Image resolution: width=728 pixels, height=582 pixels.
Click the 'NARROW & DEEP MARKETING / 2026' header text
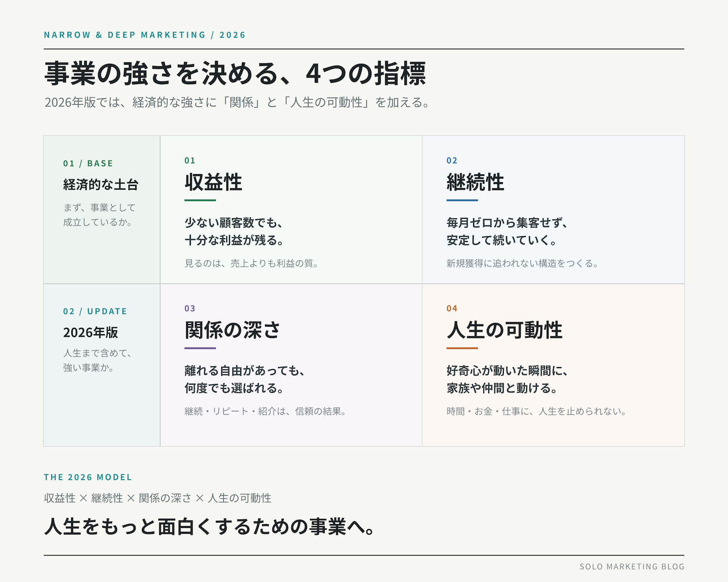[145, 35]
